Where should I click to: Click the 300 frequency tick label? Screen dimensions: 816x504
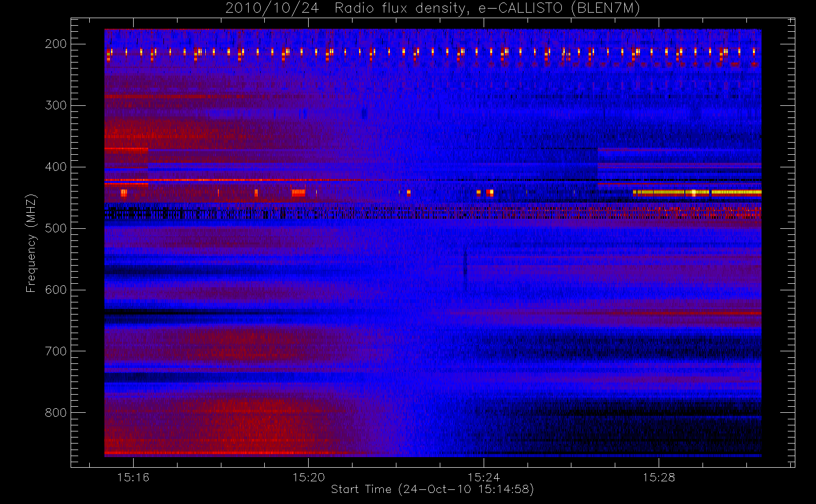coord(55,105)
